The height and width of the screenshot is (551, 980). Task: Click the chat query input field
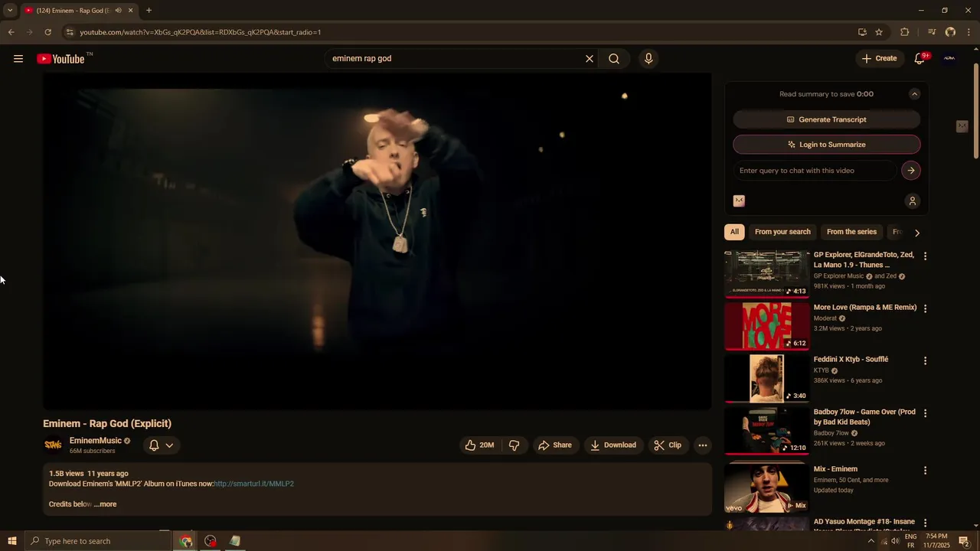pyautogui.click(x=815, y=171)
